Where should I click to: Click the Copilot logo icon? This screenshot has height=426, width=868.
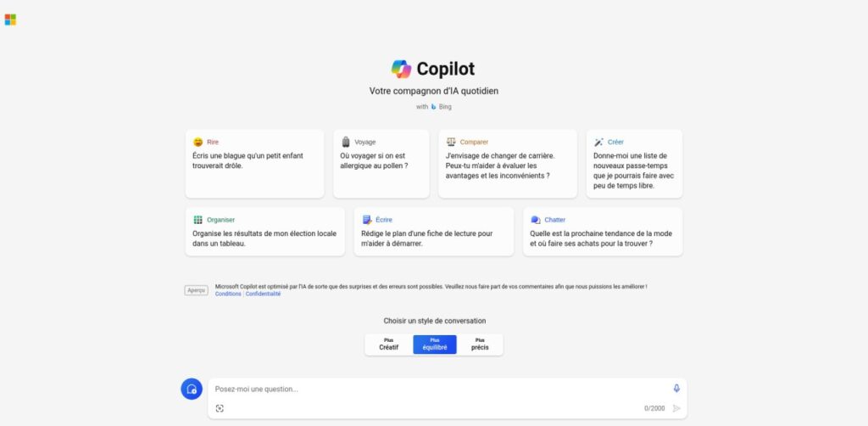click(x=401, y=70)
